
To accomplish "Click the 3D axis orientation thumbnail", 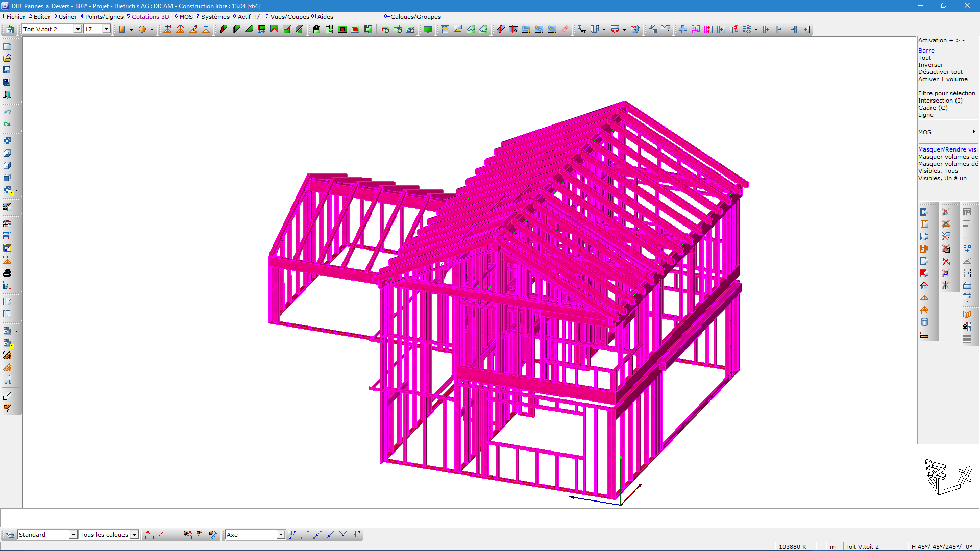I will [x=947, y=477].
